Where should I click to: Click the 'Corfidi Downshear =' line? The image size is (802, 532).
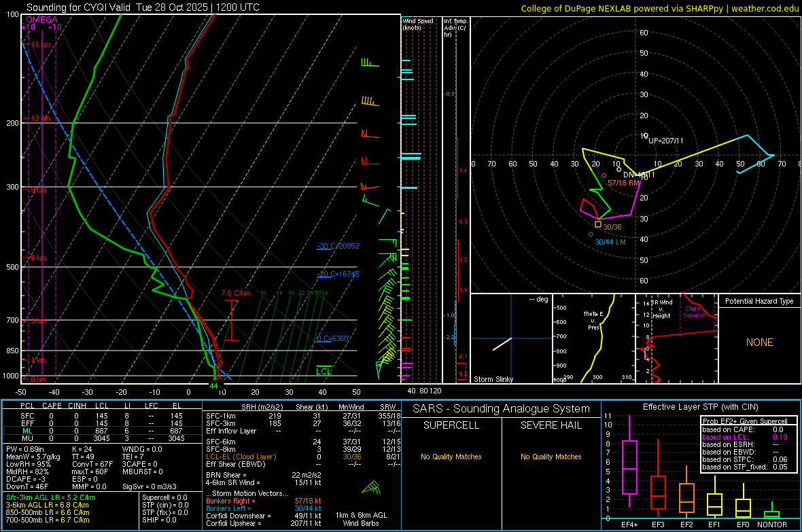(x=264, y=516)
